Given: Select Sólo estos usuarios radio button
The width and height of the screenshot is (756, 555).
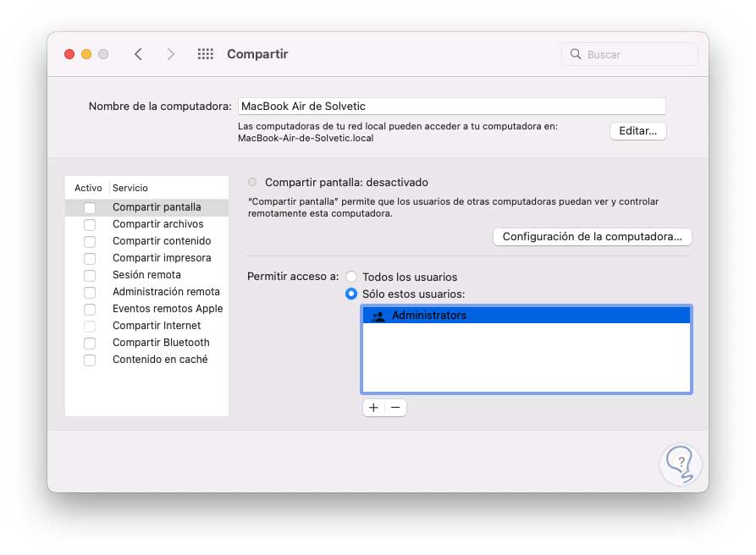Looking at the screenshot, I should tap(351, 294).
